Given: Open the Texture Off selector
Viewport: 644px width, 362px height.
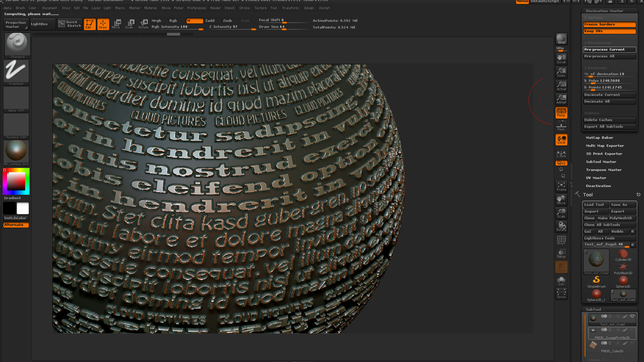Looking at the screenshot, I should pyautogui.click(x=16, y=126).
